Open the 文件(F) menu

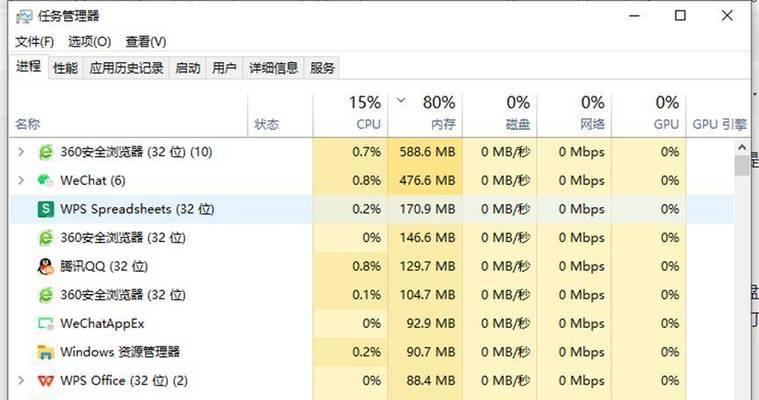click(x=34, y=42)
